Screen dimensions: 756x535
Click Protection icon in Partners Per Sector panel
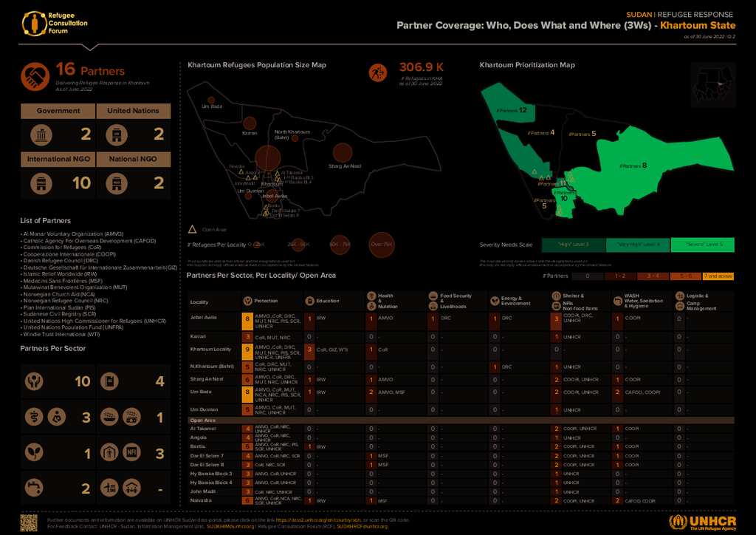(x=34, y=381)
